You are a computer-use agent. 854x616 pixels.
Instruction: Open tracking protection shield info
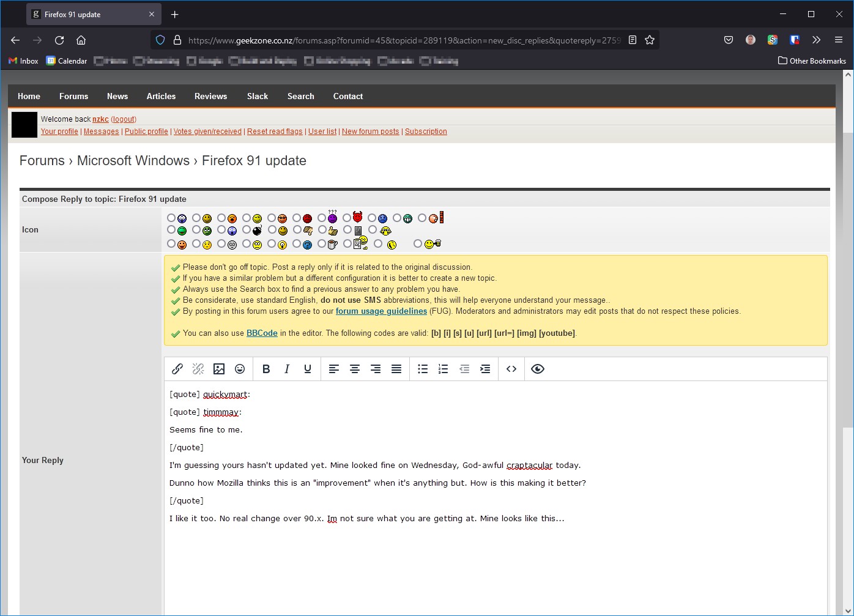click(x=160, y=40)
